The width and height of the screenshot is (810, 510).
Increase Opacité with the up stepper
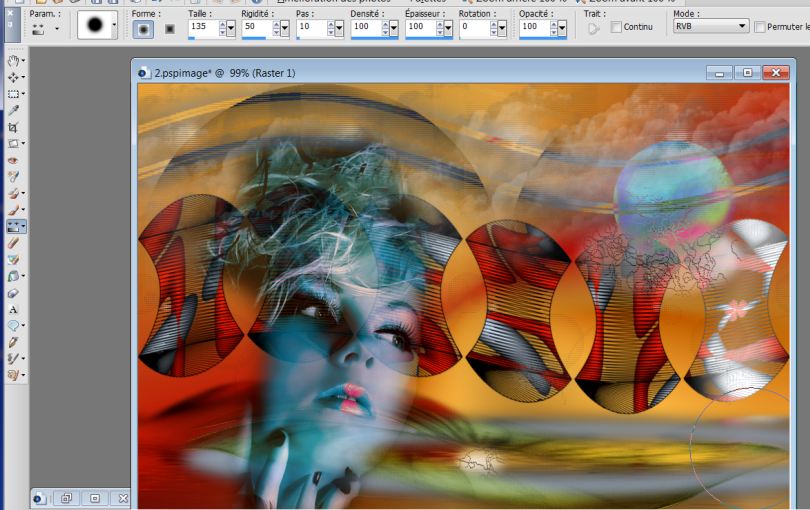554,24
